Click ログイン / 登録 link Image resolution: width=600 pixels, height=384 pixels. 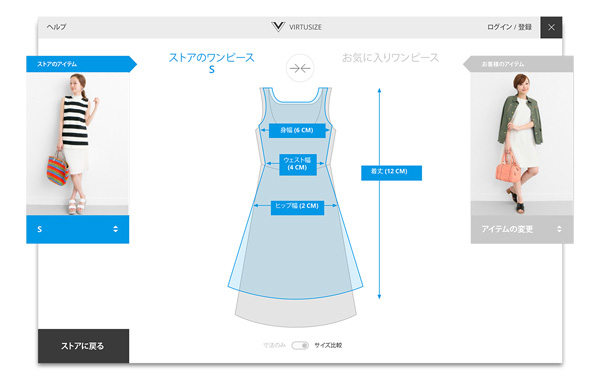pyautogui.click(x=509, y=27)
